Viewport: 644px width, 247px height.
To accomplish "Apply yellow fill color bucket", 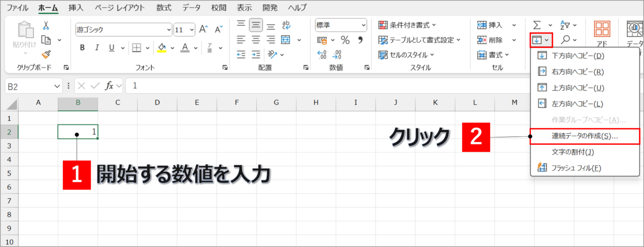I will [x=162, y=48].
